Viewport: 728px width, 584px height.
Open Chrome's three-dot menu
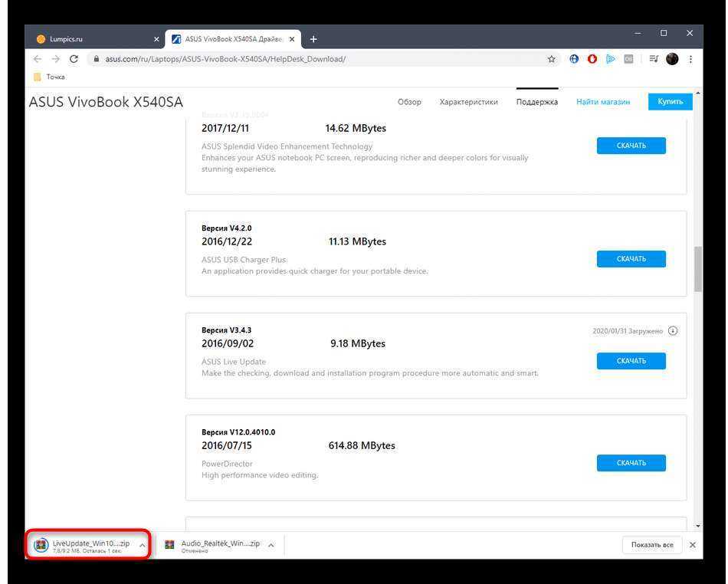690,59
